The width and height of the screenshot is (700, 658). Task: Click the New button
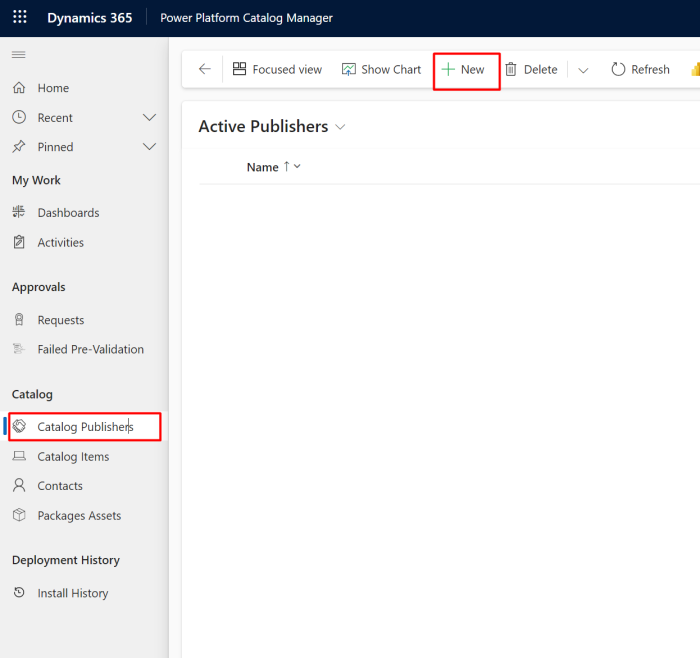click(x=467, y=71)
